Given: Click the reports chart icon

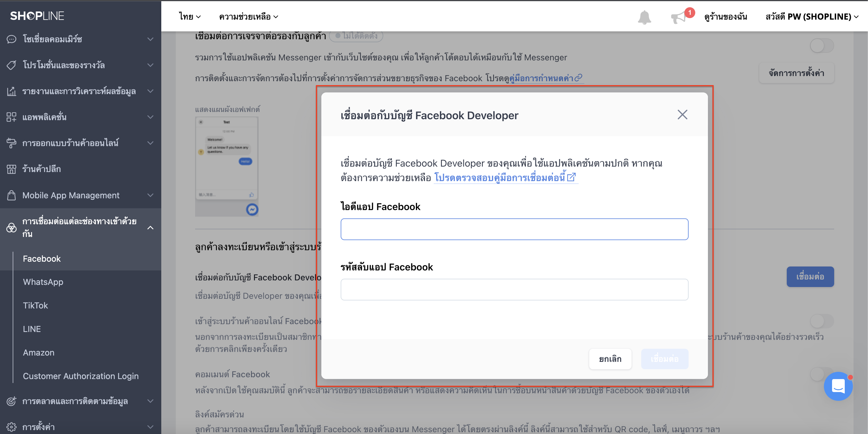Looking at the screenshot, I should [x=11, y=91].
